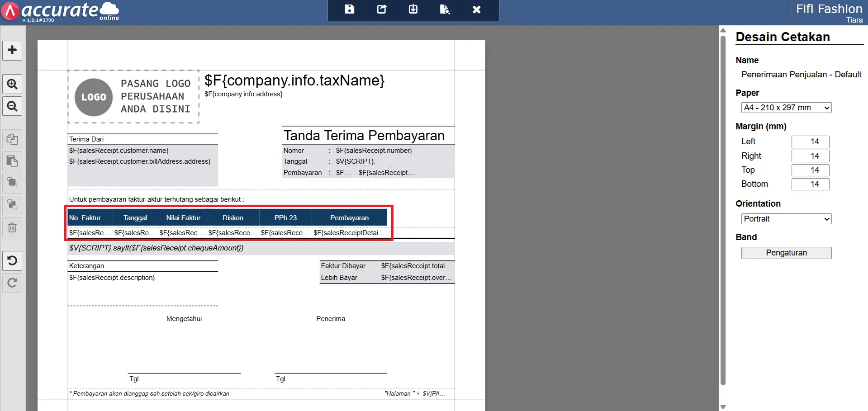868x411 pixels.
Task: Select the salesReceipt.customer.name field
Action: click(119, 151)
